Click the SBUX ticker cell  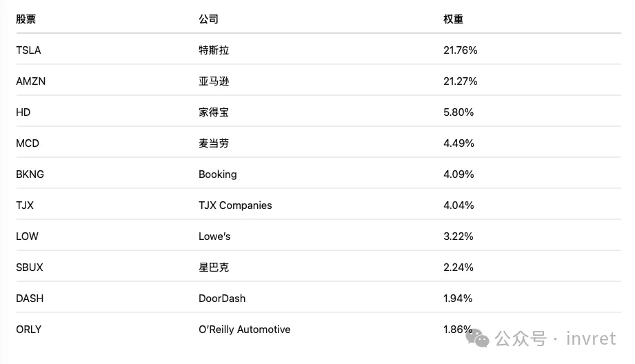[x=30, y=267]
